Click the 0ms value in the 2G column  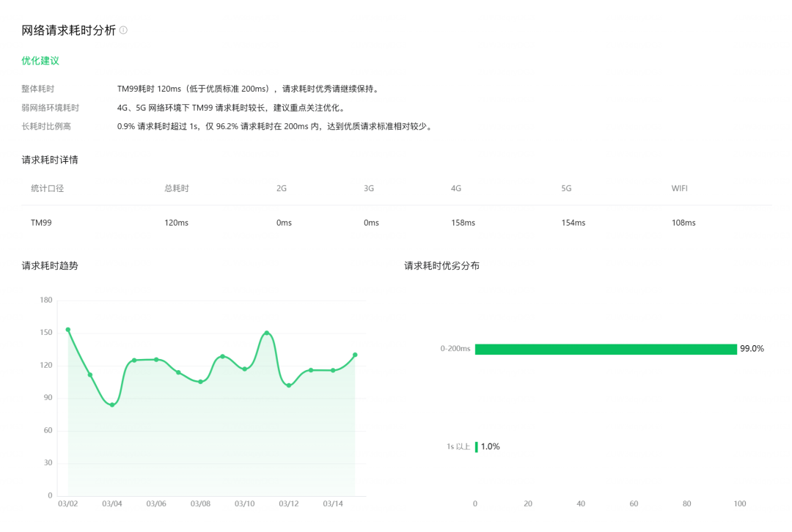tap(284, 223)
